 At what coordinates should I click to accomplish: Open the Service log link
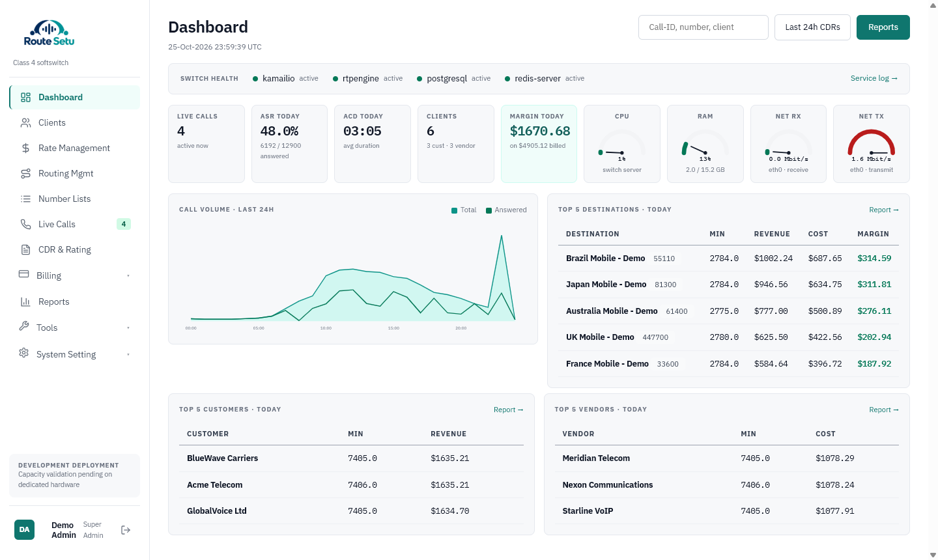coord(874,78)
